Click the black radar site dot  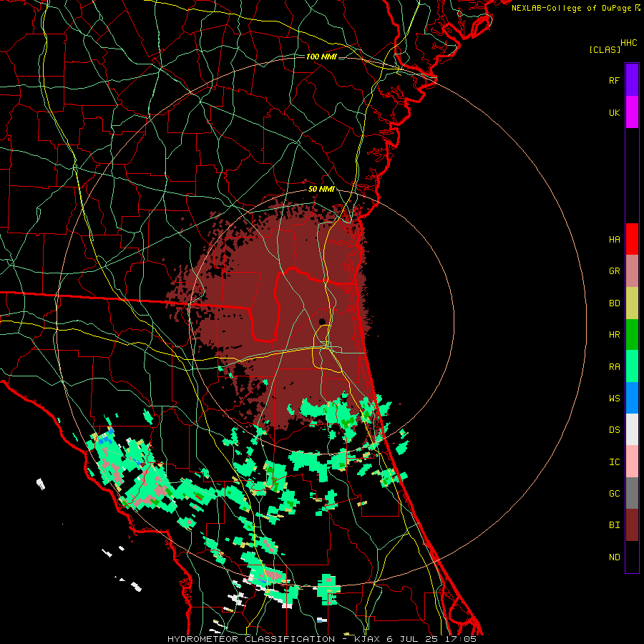pos(322,321)
